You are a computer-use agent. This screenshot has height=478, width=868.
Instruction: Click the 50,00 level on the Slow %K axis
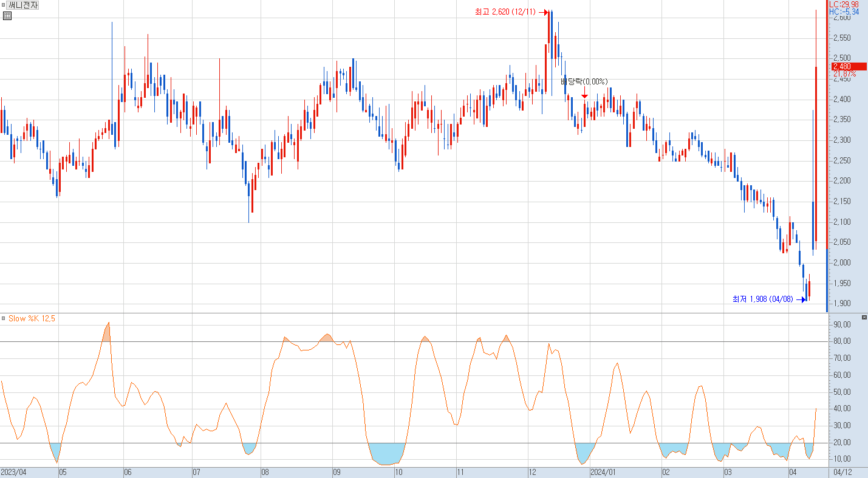pyautogui.click(x=841, y=392)
